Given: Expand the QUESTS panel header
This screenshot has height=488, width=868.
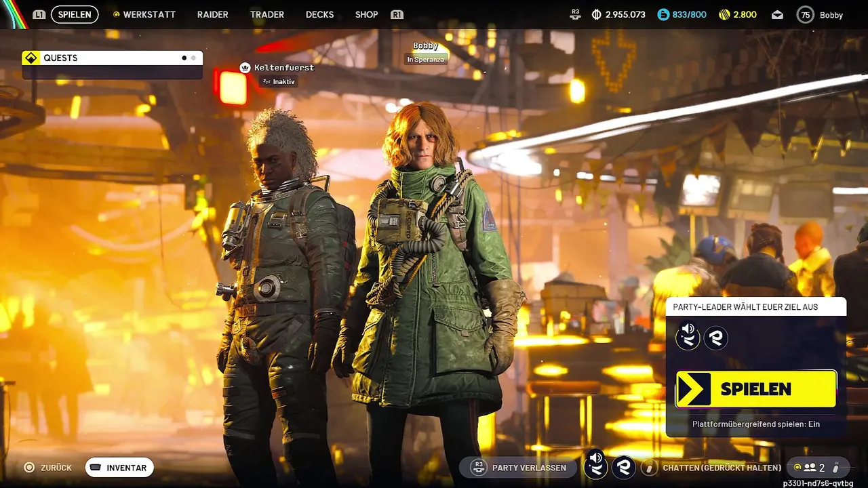Looking at the screenshot, I should [x=113, y=58].
